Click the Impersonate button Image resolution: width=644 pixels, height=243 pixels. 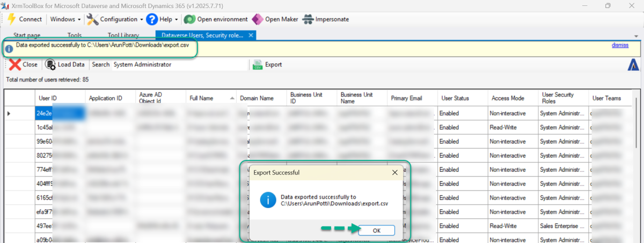326,19
